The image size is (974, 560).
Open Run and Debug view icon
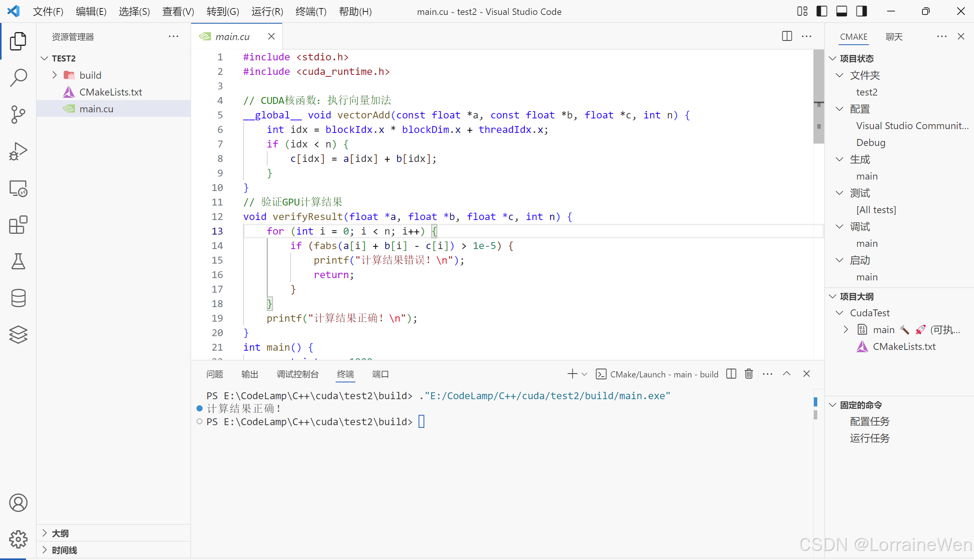tap(18, 151)
